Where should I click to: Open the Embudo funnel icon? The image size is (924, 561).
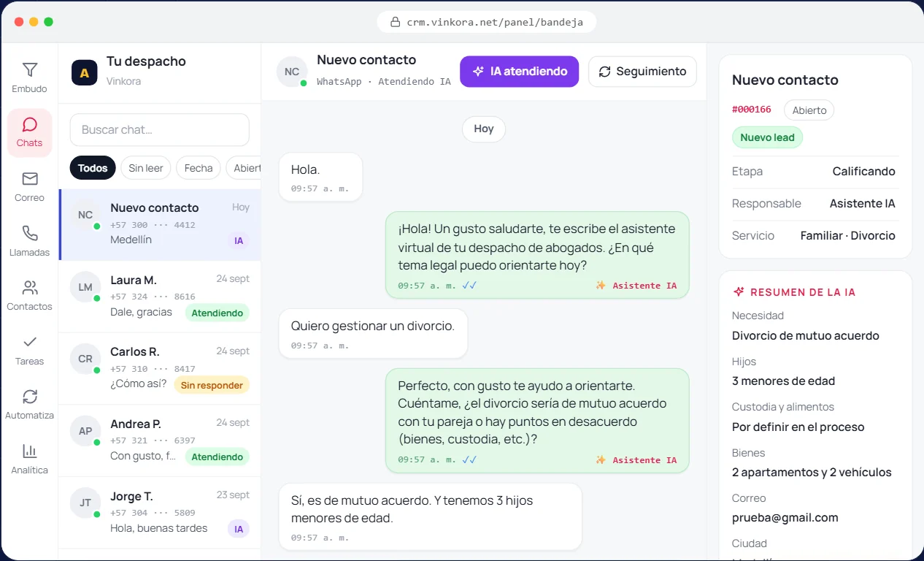(x=29, y=70)
